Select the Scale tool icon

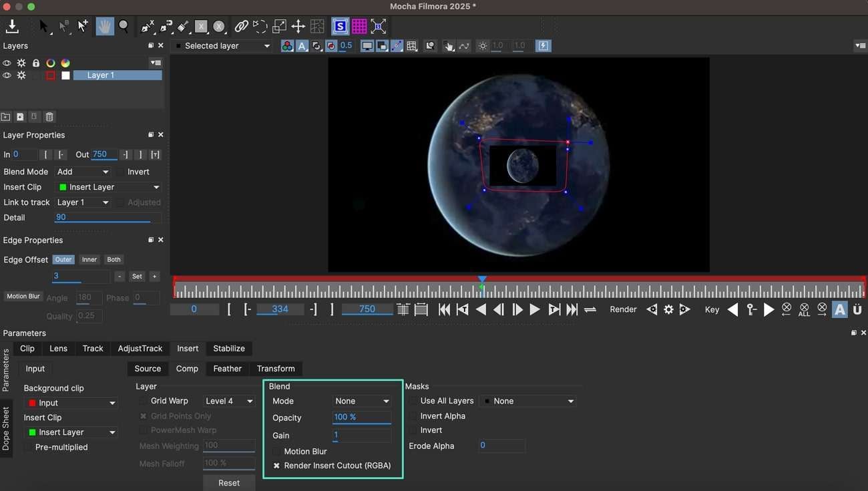point(279,27)
